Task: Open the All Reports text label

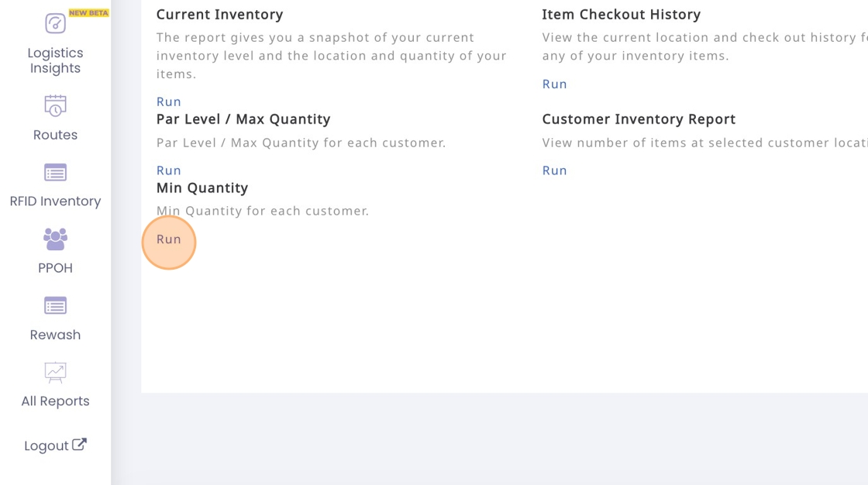Action: click(55, 401)
